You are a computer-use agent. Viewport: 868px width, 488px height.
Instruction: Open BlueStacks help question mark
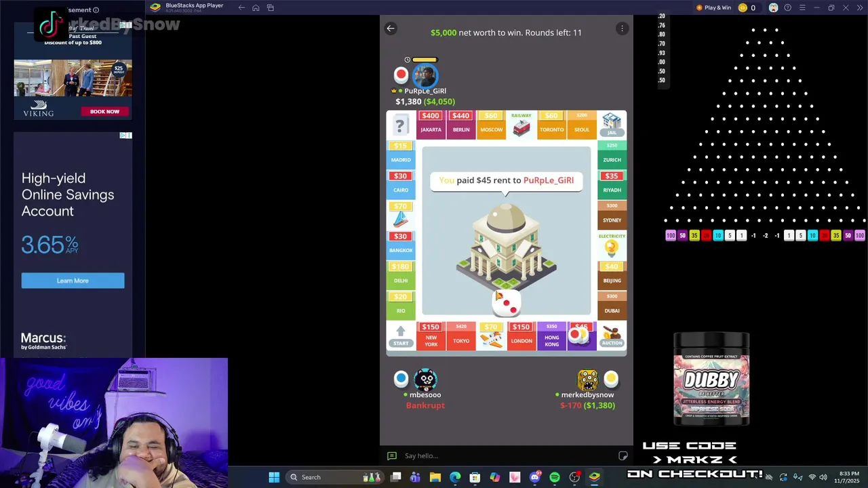point(787,7)
